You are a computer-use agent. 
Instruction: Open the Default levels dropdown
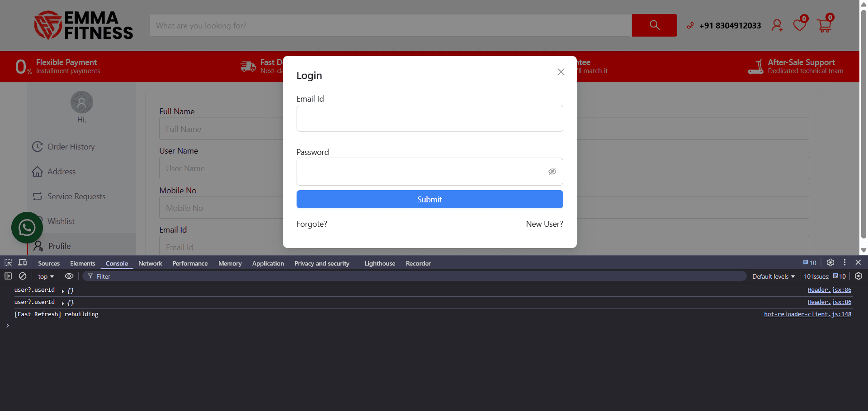[774, 276]
